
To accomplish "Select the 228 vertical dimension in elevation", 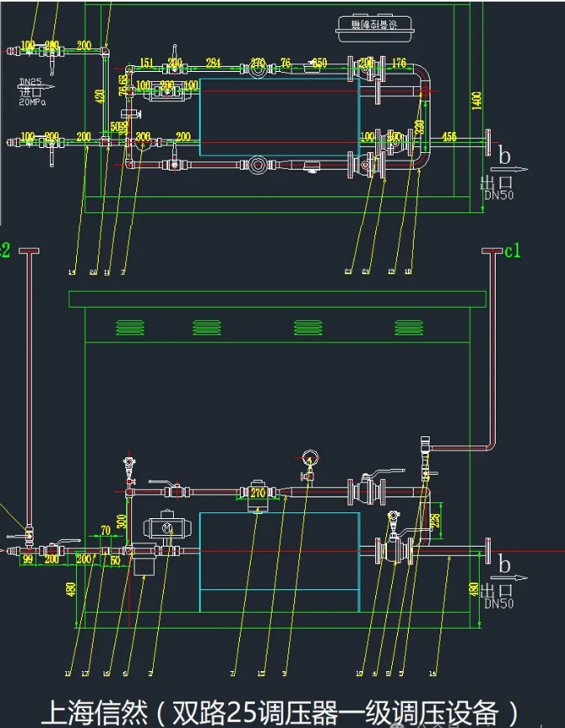I will click(x=435, y=522).
